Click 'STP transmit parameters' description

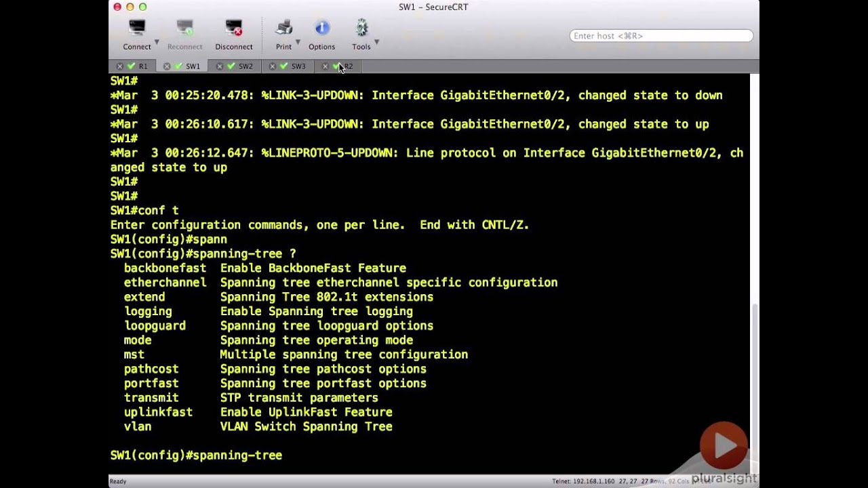[299, 398]
